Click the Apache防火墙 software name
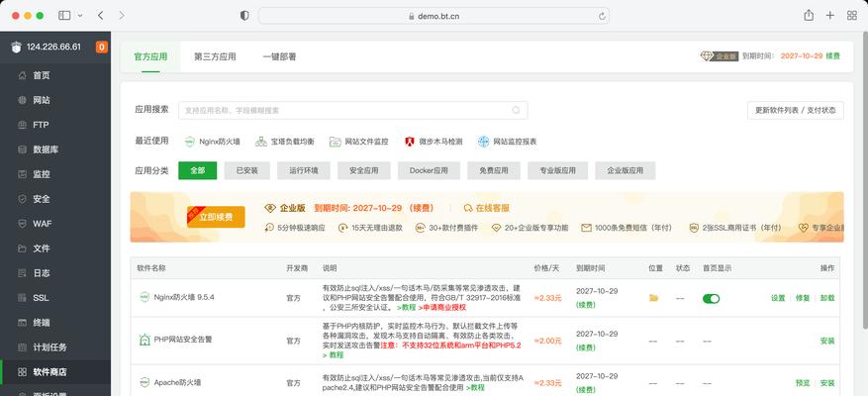The image size is (868, 396). [x=177, y=382]
